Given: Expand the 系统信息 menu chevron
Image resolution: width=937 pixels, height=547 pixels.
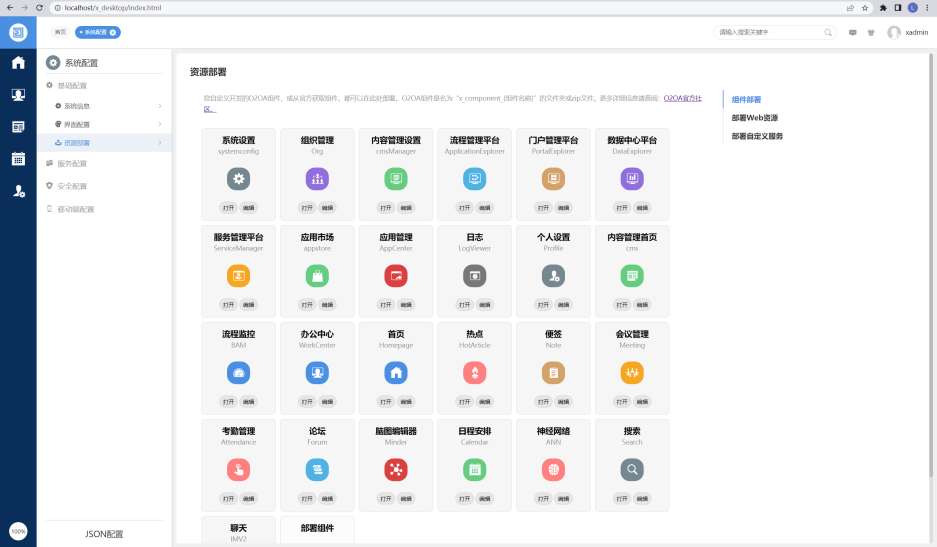Looking at the screenshot, I should pos(160,105).
